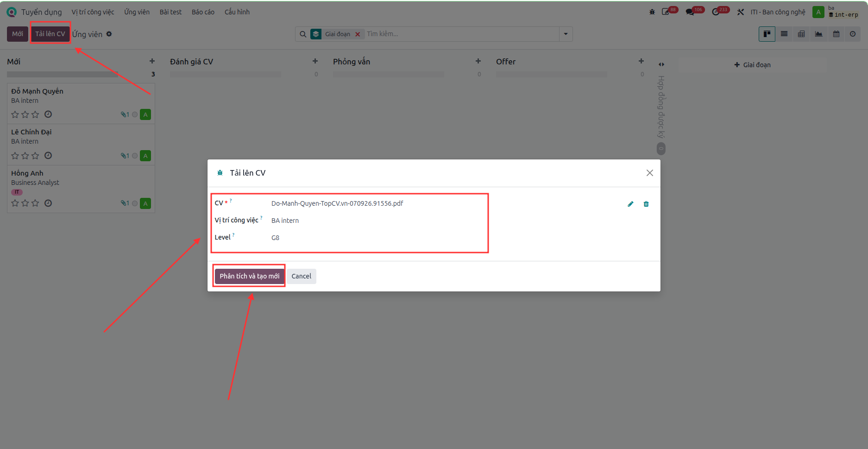
Task: Open debug bug icon in top bar
Action: pos(652,12)
